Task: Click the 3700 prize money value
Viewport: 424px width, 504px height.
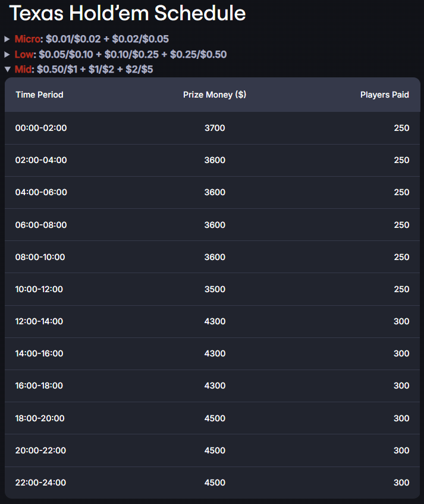Action: (215, 128)
